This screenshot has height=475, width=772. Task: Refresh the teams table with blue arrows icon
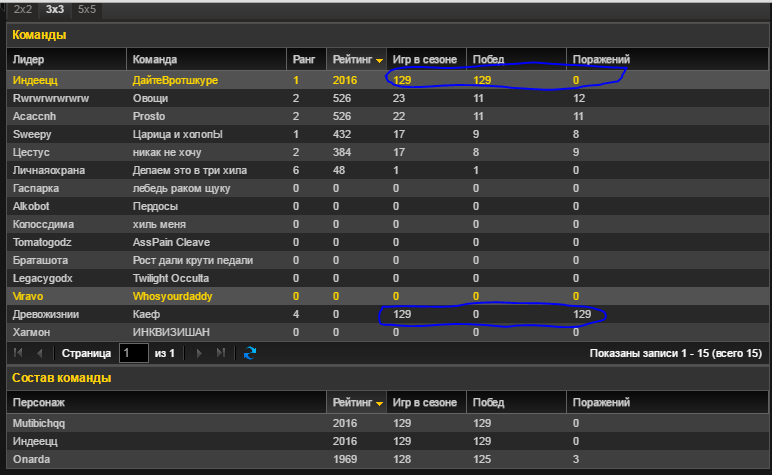point(250,353)
